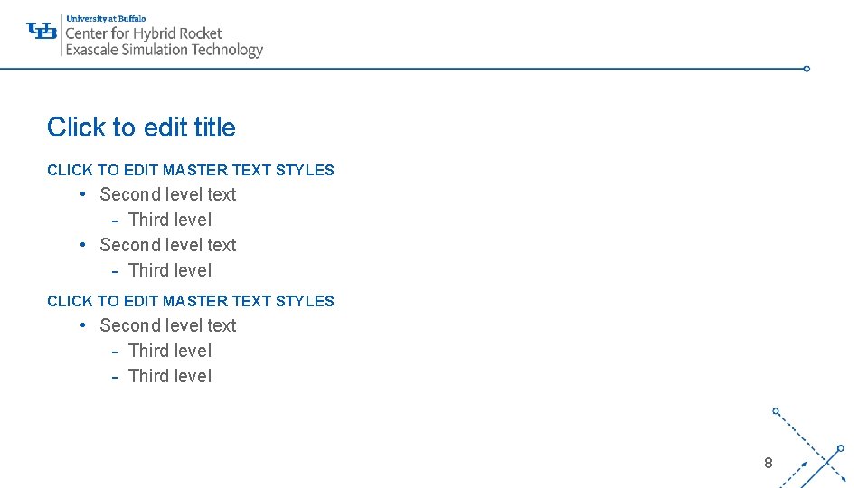The width and height of the screenshot is (868, 488).
Task: Click the short dashed arrow beside slide number
Action: [795, 474]
